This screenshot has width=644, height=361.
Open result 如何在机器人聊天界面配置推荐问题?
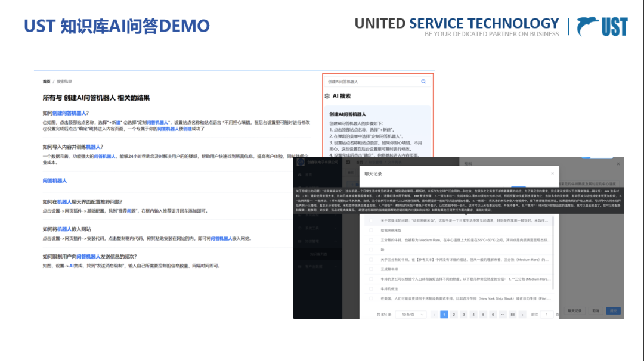[x=82, y=202]
